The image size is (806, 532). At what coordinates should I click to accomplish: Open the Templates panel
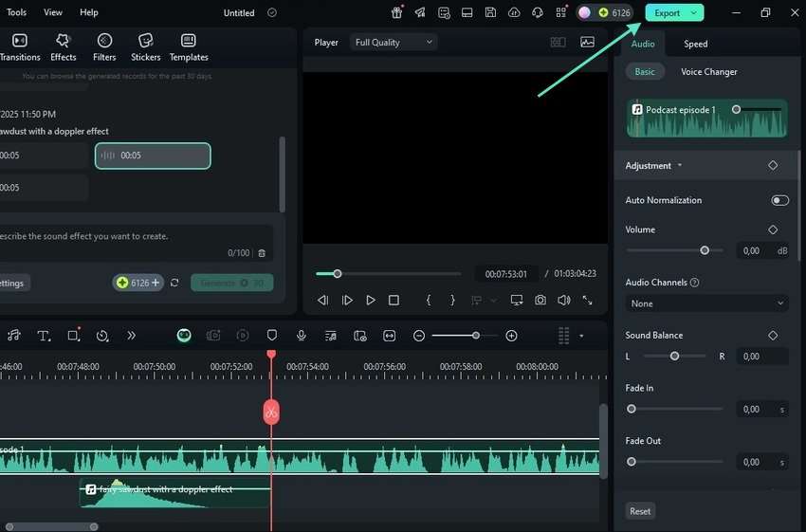pyautogui.click(x=189, y=47)
